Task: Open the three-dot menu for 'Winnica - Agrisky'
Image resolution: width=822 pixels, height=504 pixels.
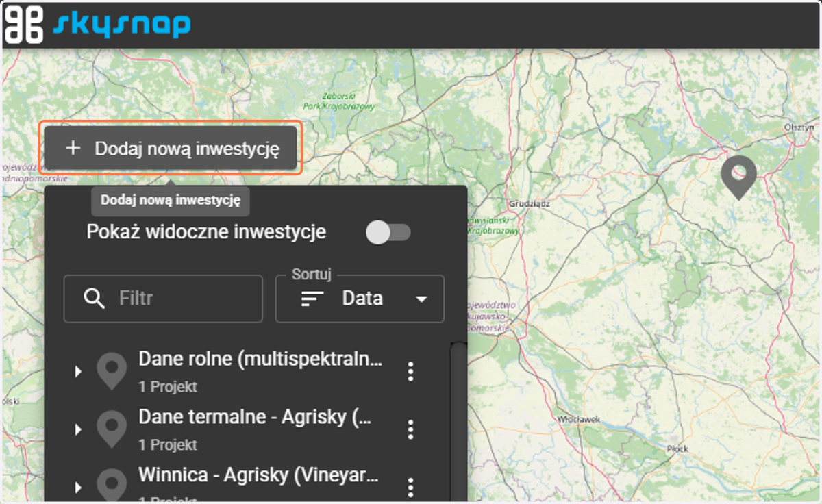Action: [x=410, y=488]
